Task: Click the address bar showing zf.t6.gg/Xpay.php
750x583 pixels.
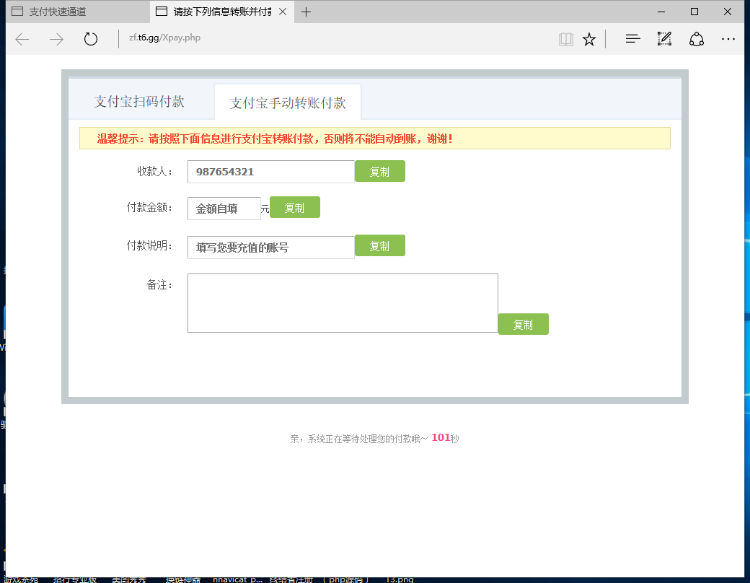Action: (x=165, y=38)
